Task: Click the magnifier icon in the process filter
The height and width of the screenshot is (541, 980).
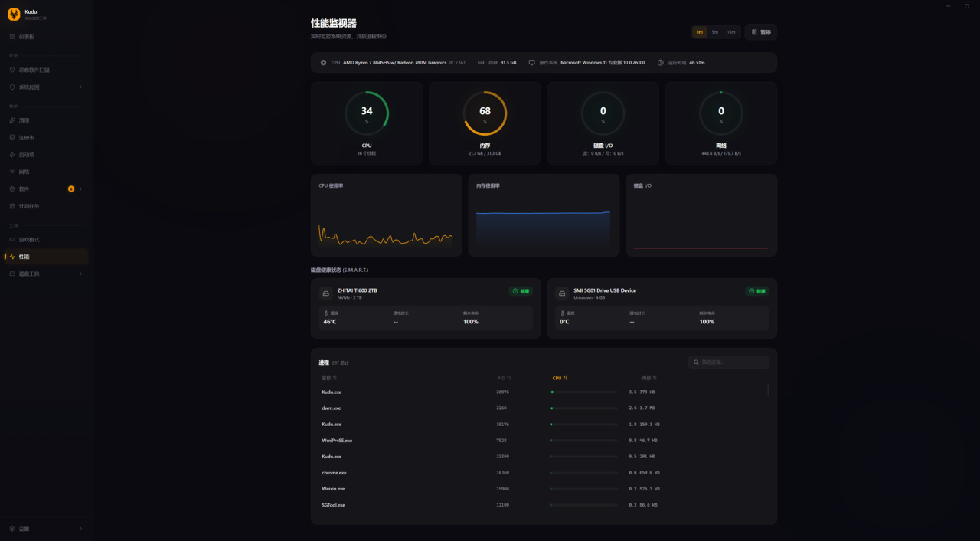Action: 696,362
